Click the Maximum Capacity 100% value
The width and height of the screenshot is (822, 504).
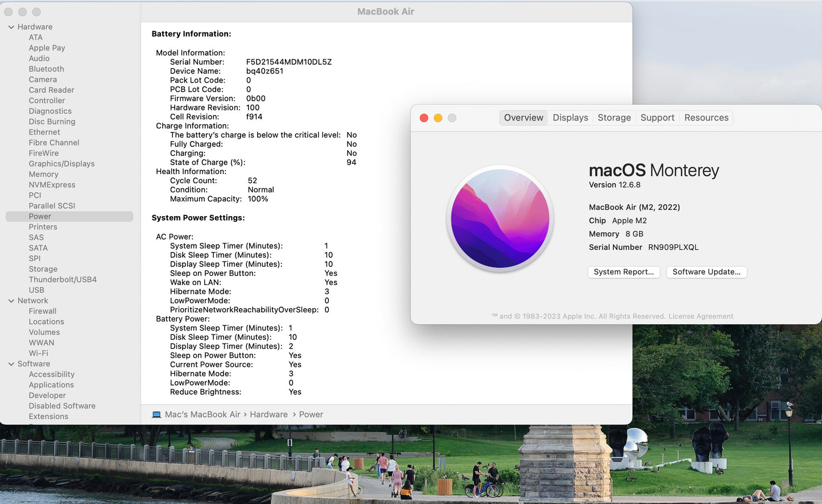coord(258,199)
